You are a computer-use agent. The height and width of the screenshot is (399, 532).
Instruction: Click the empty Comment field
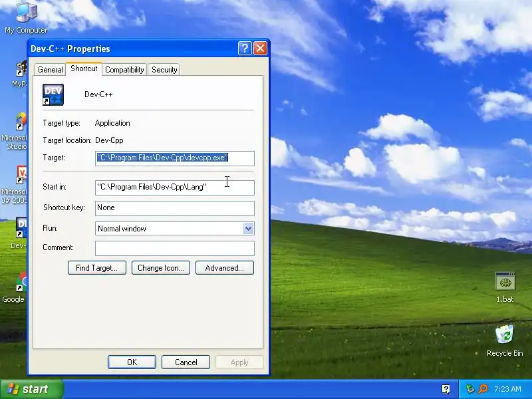(x=175, y=248)
